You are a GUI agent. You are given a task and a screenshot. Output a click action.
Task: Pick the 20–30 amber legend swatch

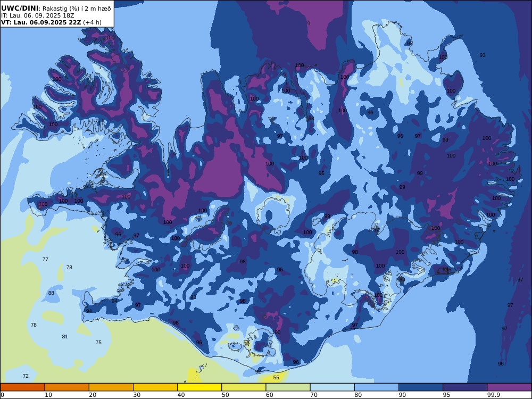tap(111, 387)
